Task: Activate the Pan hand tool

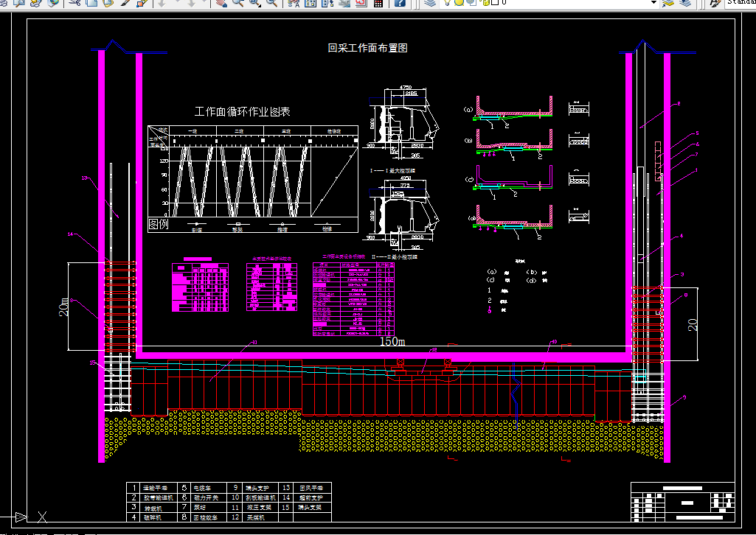Action: (221, 2)
